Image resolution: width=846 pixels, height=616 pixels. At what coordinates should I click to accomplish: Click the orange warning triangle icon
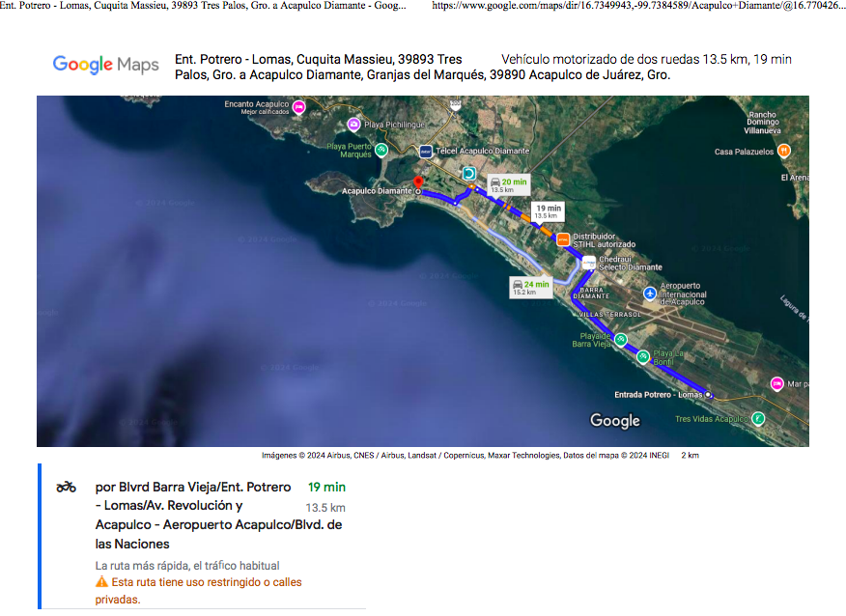[x=101, y=582]
